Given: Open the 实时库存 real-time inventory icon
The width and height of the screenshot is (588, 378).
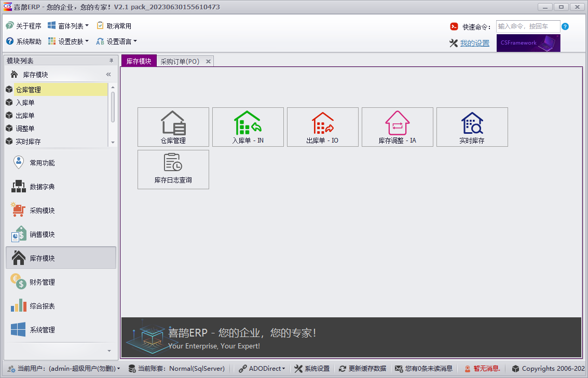Looking at the screenshot, I should pyautogui.click(x=472, y=127).
